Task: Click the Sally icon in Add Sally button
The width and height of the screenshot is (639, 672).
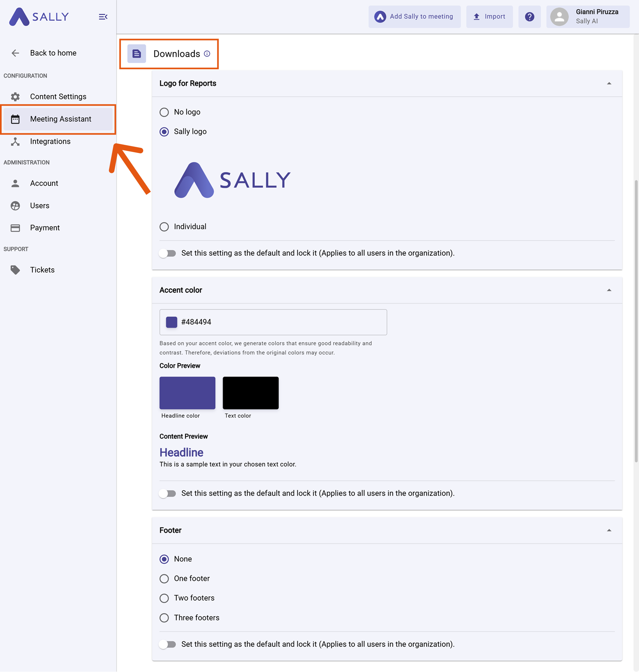Action: pyautogui.click(x=380, y=17)
